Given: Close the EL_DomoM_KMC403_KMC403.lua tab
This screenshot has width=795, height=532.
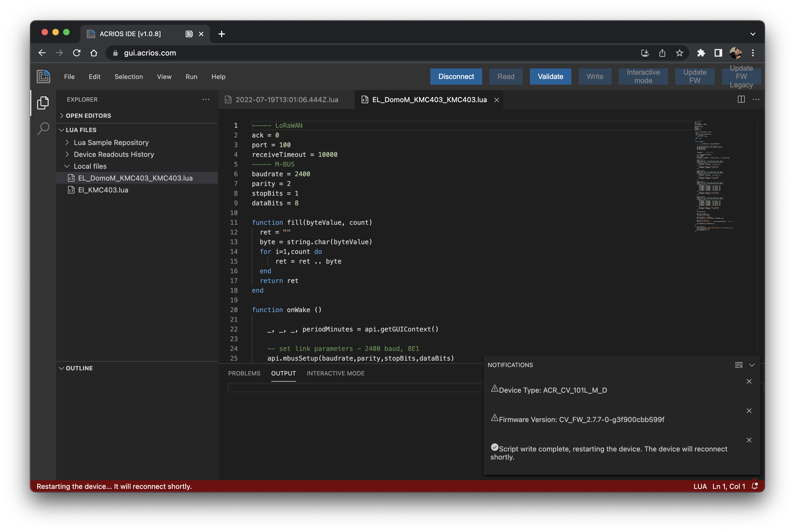Looking at the screenshot, I should [x=496, y=100].
